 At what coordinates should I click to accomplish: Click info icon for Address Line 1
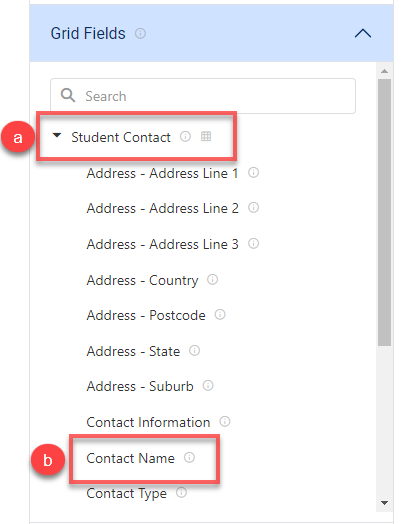[x=253, y=172]
